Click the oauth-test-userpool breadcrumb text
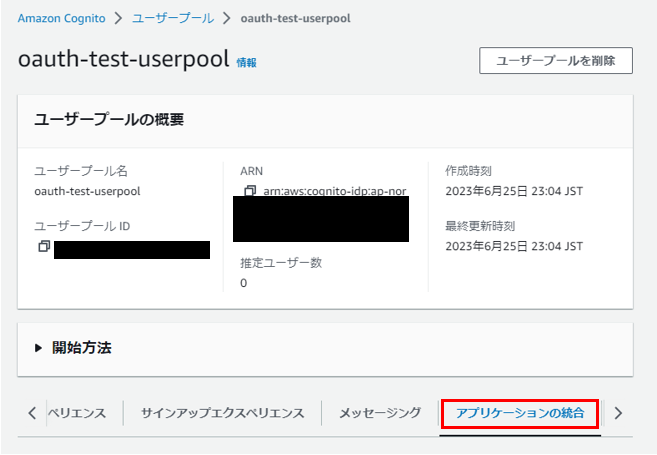The width and height of the screenshot is (657, 455). coord(295,18)
